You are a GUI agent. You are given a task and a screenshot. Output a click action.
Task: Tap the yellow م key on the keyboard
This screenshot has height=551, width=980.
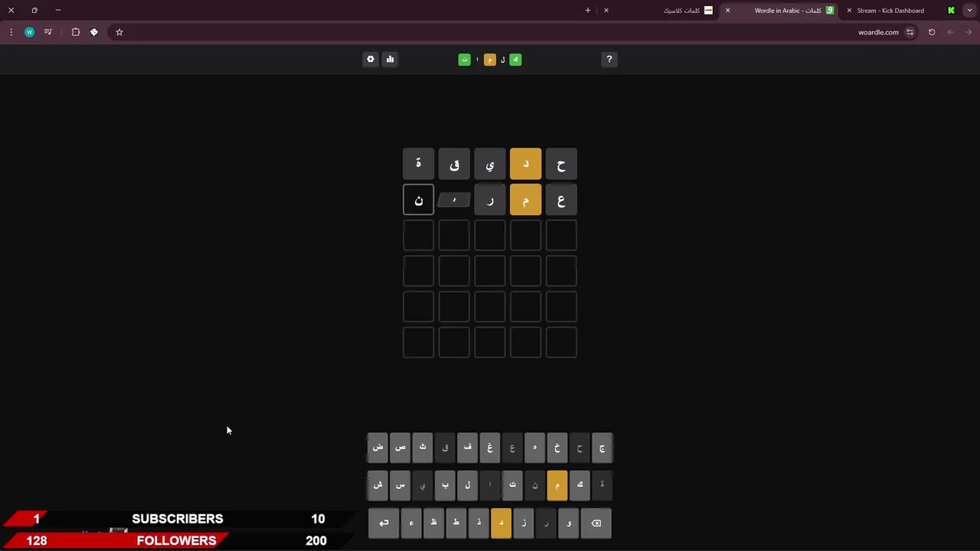(x=557, y=485)
